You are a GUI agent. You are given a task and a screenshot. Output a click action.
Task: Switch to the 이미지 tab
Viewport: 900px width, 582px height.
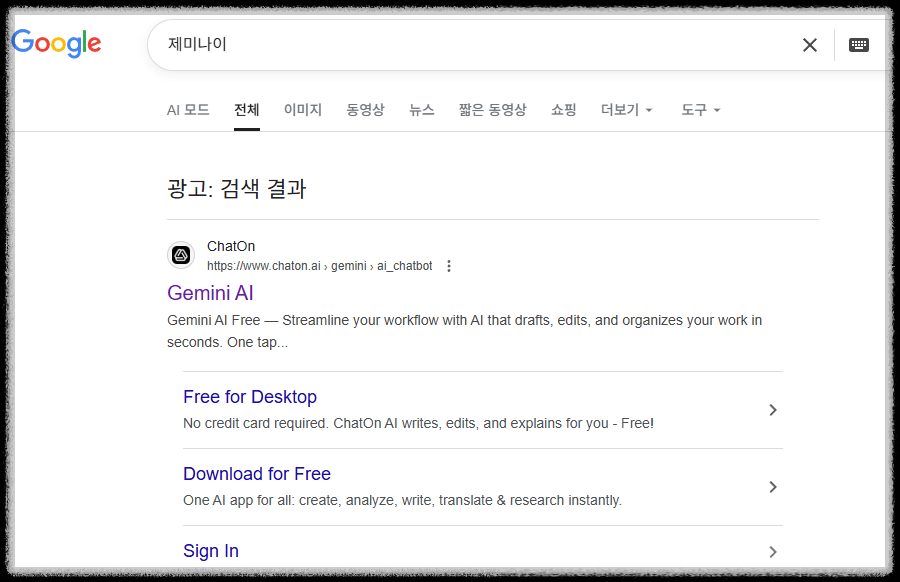coord(303,110)
